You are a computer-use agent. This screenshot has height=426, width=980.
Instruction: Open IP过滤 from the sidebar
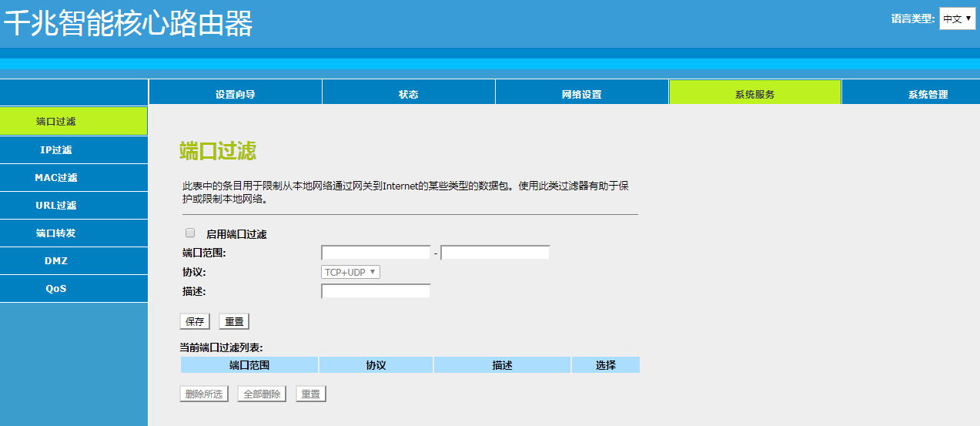point(56,149)
